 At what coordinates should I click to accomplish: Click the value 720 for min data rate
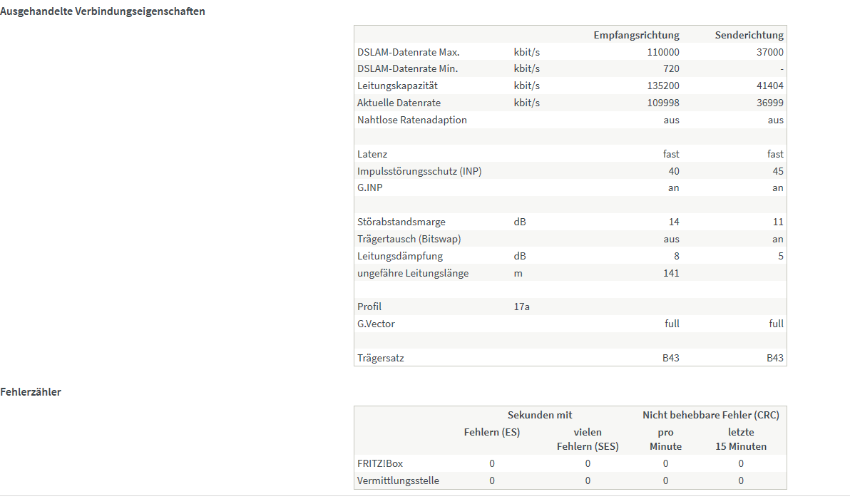pyautogui.click(x=671, y=69)
